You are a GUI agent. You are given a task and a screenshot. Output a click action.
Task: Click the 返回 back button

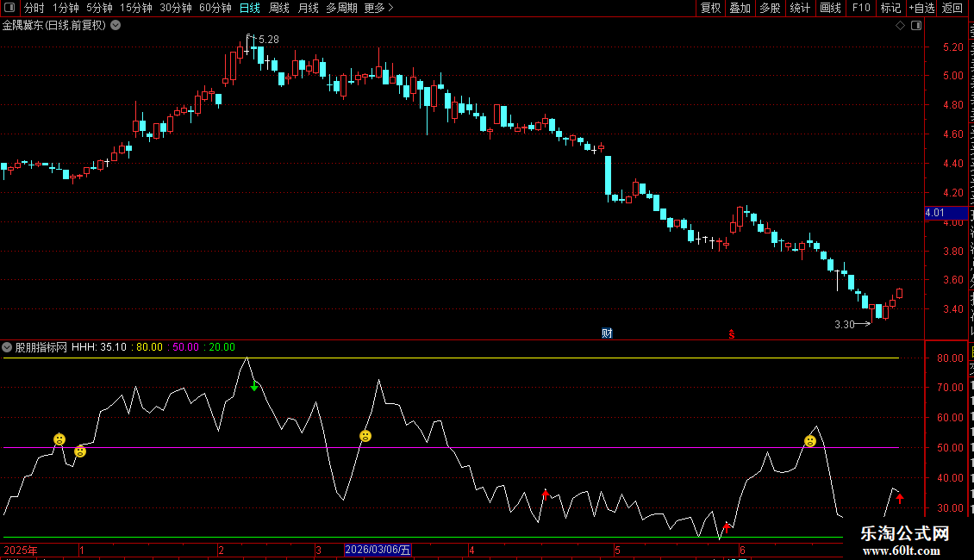pyautogui.click(x=952, y=8)
